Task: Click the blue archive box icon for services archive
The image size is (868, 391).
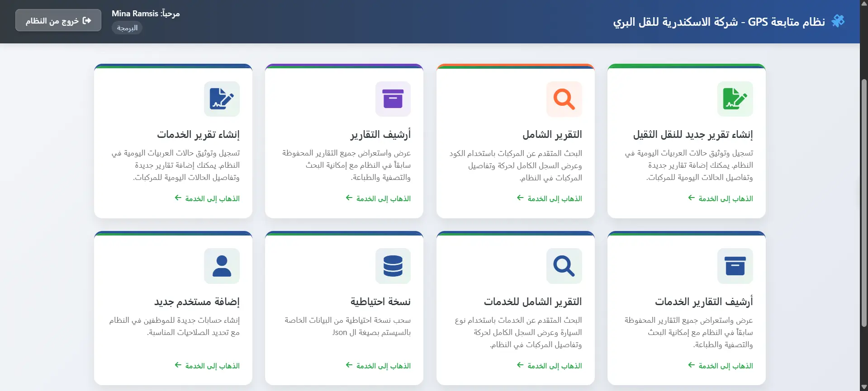Action: point(735,266)
